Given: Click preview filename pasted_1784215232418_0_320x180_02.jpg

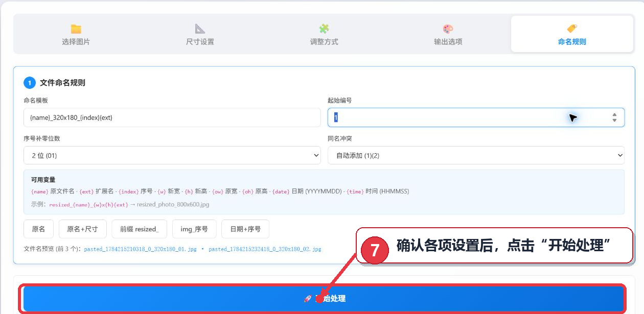Looking at the screenshot, I should coord(265,249).
